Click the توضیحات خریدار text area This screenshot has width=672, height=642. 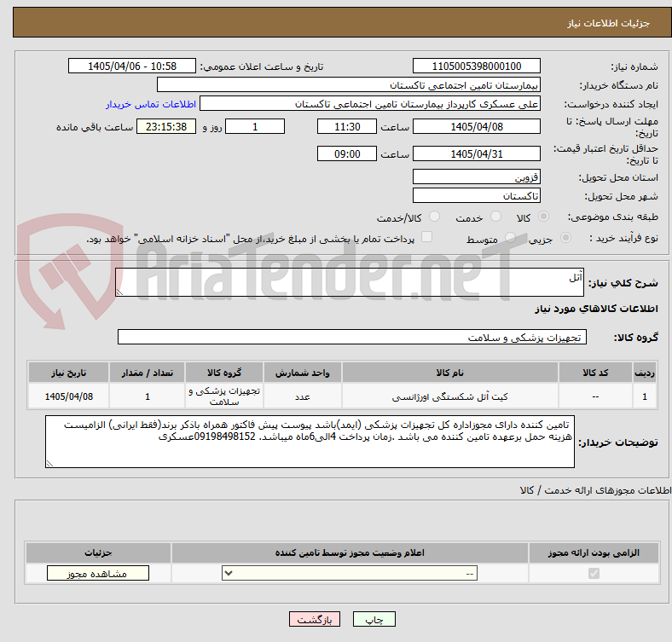(x=310, y=442)
